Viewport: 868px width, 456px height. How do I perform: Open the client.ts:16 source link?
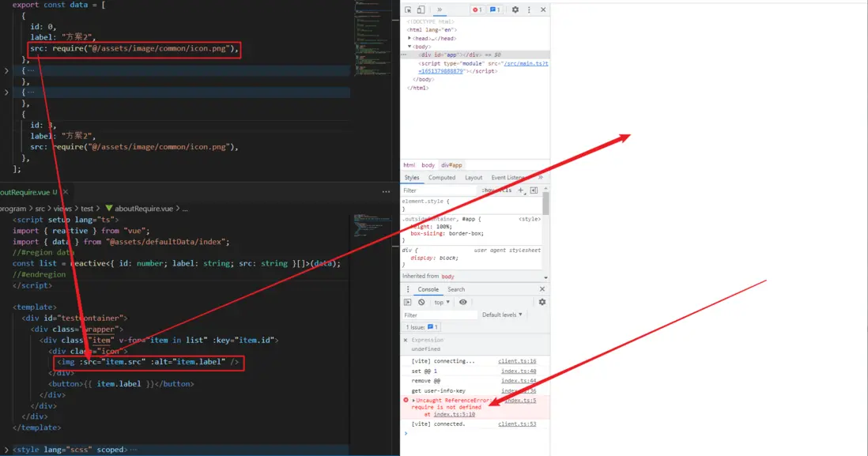tap(517, 361)
